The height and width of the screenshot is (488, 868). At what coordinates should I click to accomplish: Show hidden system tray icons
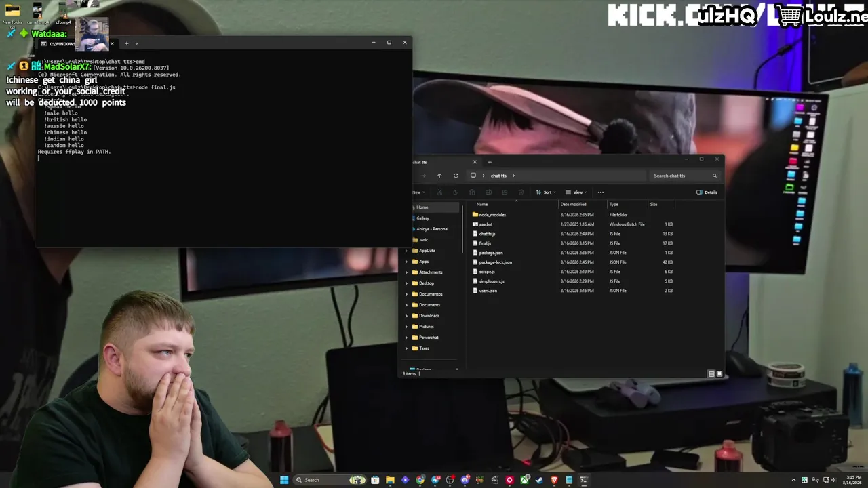point(794,480)
